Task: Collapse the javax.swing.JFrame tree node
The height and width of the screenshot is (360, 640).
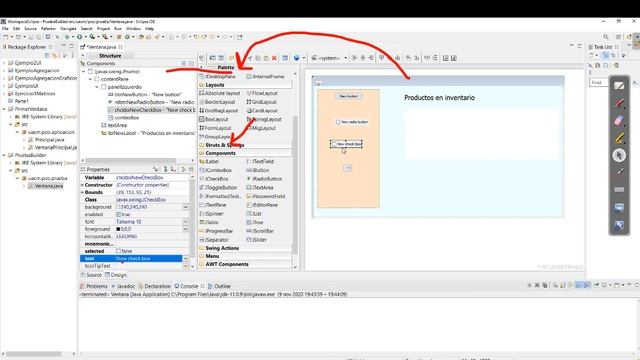Action: coord(84,71)
